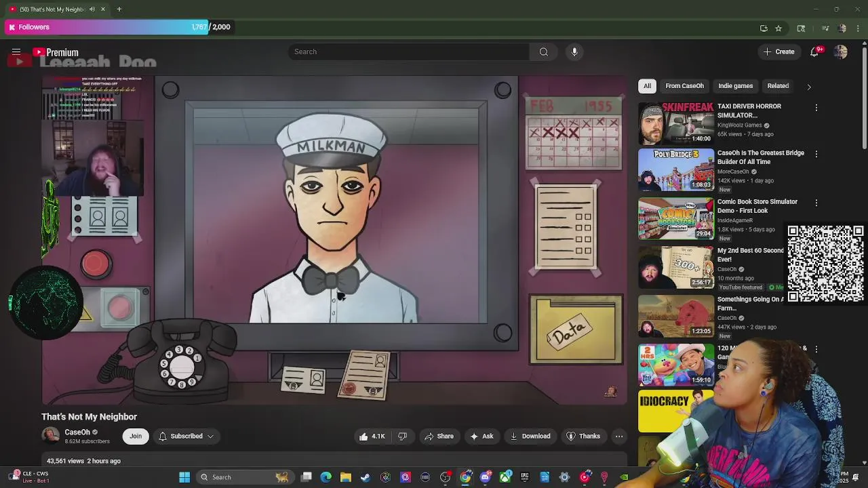This screenshot has height=488, width=868.
Task: Open My 2nd Best 60 Seconds thumbnail
Action: [676, 267]
